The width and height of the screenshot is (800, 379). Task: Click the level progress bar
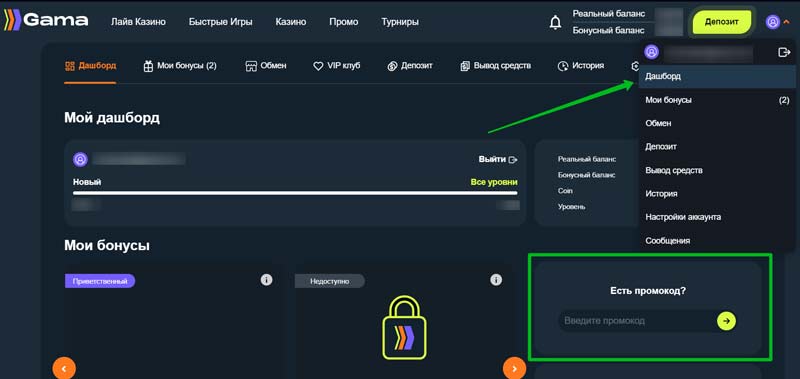[x=295, y=193]
